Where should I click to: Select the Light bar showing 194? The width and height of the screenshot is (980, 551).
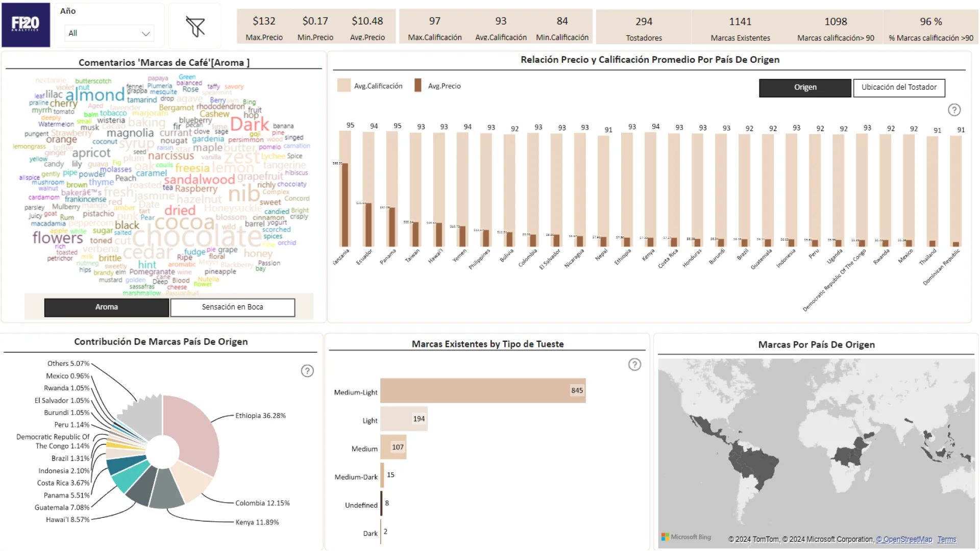[404, 419]
